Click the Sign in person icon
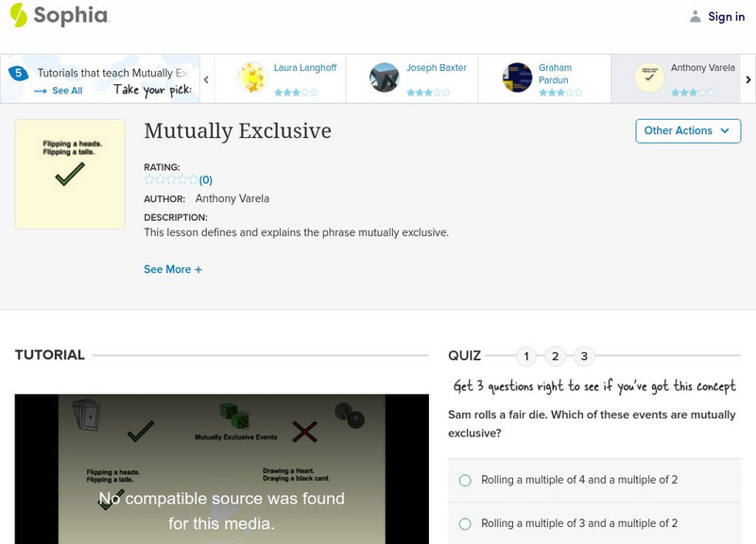 click(x=696, y=15)
